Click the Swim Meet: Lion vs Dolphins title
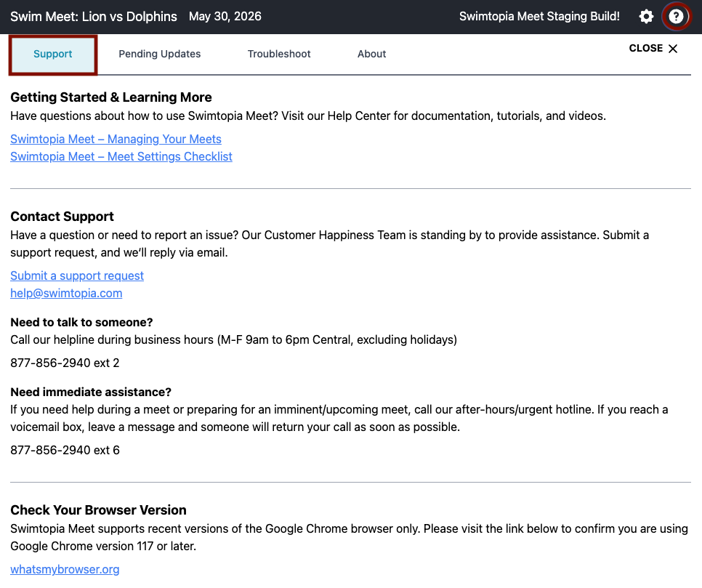This screenshot has height=588, width=702. pos(94,17)
